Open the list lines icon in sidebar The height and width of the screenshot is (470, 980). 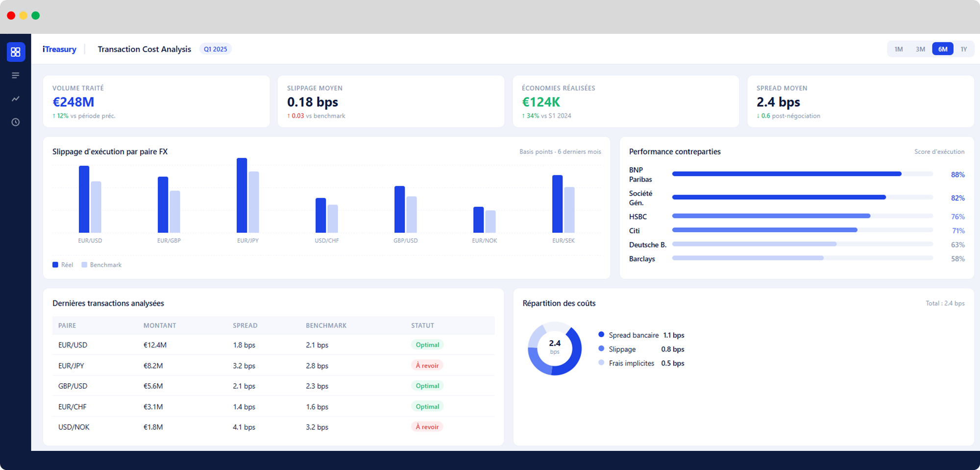[x=16, y=75]
